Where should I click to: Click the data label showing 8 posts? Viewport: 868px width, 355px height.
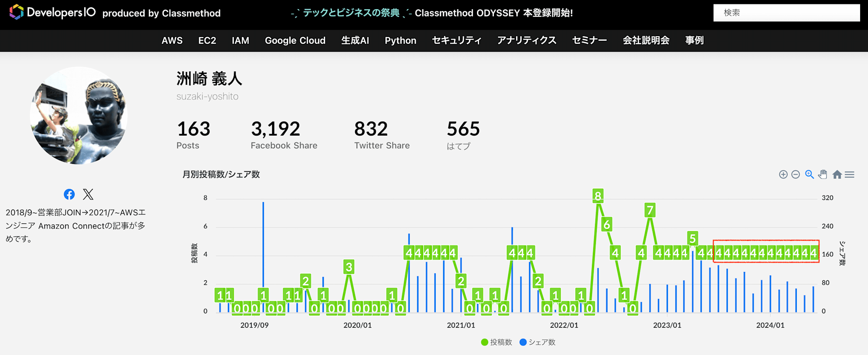point(598,196)
